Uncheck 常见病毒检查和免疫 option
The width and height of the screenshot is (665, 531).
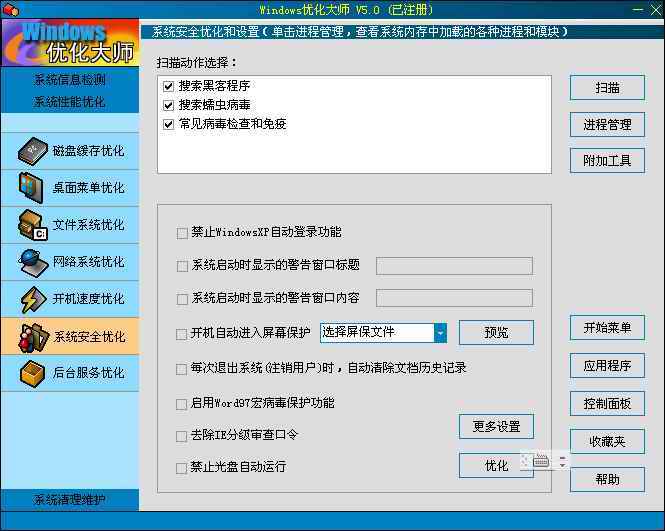click(168, 124)
